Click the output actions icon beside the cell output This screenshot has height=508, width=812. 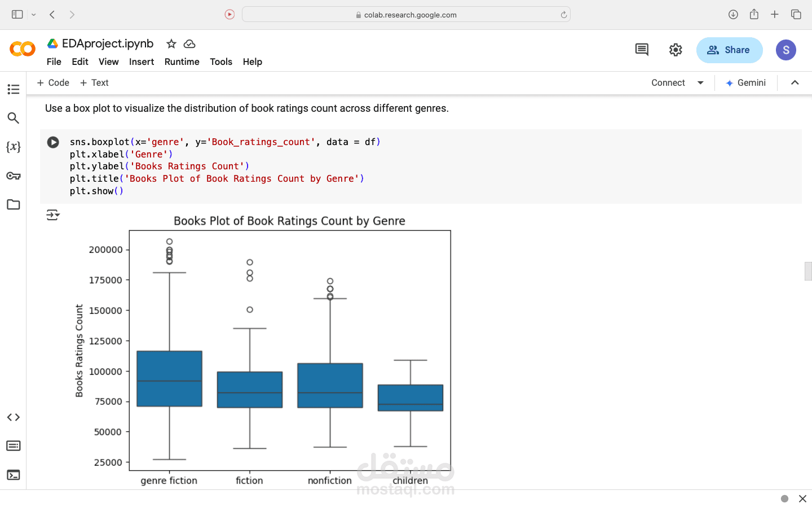pos(53,214)
